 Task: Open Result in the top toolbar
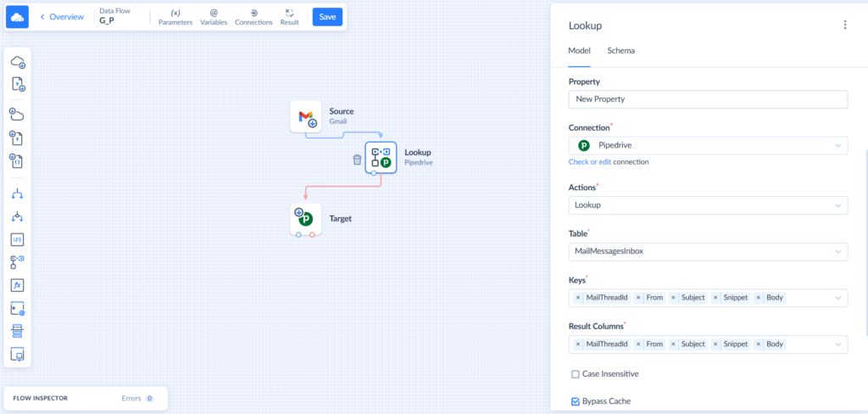290,17
